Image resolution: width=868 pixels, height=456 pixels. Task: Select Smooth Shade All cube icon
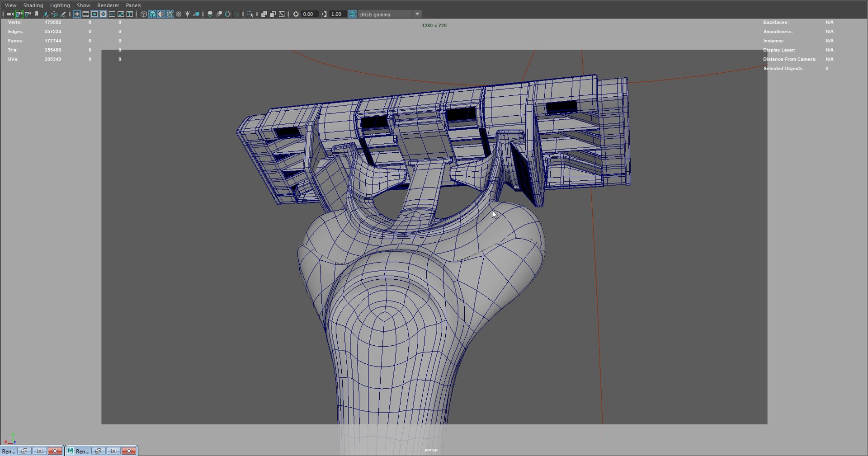[x=152, y=14]
